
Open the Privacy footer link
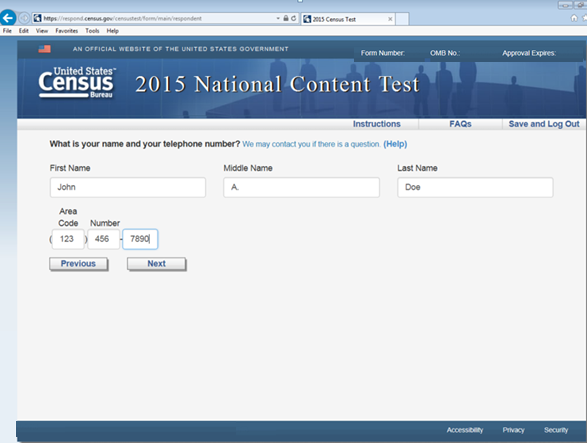[513, 430]
